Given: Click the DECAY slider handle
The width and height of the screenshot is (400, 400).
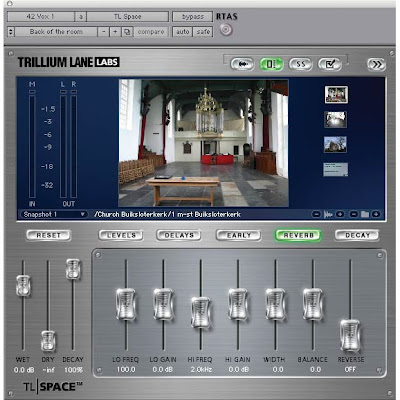Looking at the screenshot, I should (73, 269).
